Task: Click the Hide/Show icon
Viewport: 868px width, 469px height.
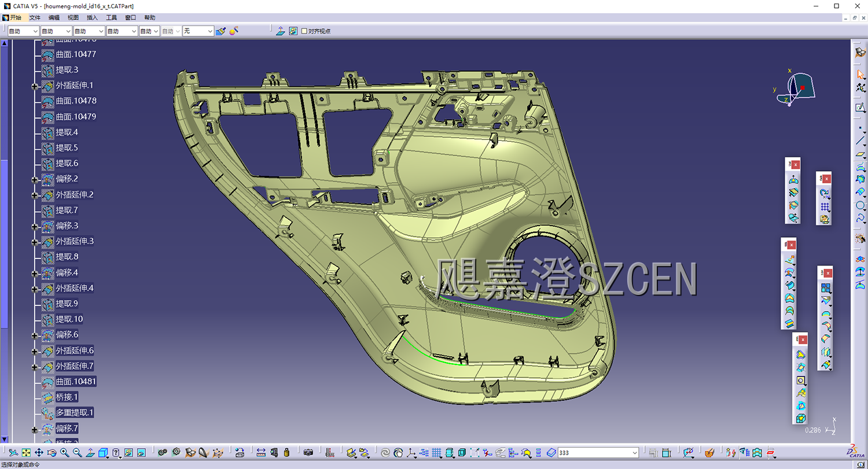Action: point(128,452)
